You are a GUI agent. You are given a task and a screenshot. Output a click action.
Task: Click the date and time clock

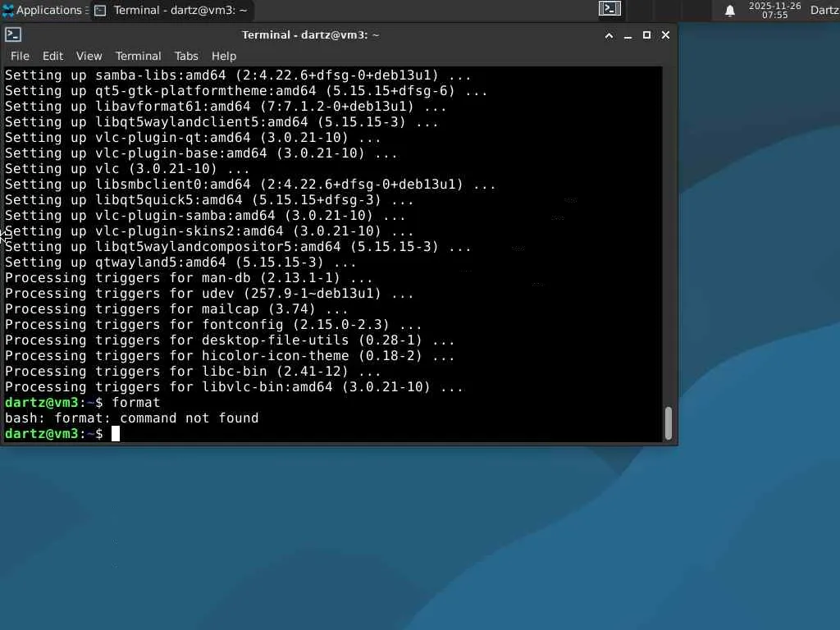(774, 10)
